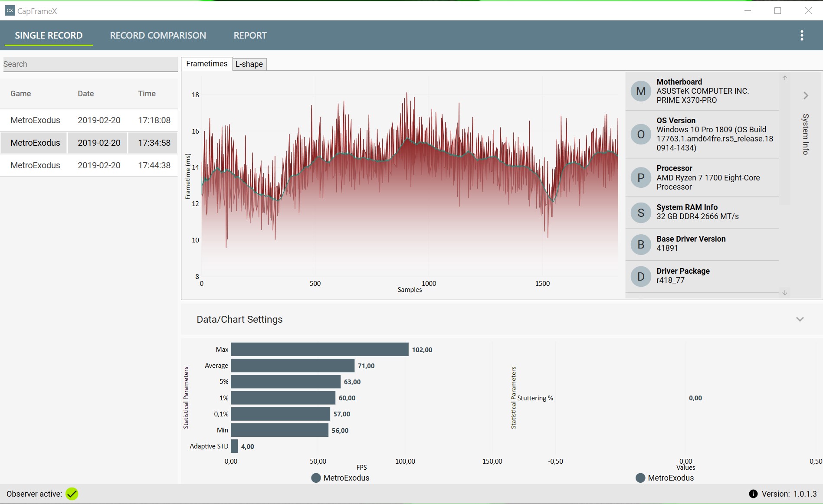Click the CapFrameX app logo icon

click(10, 10)
